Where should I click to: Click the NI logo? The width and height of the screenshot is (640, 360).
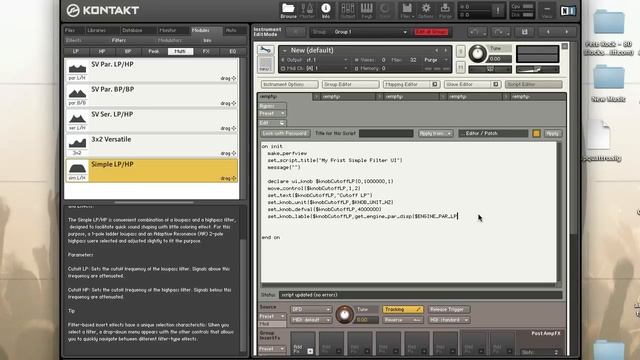pos(568,11)
